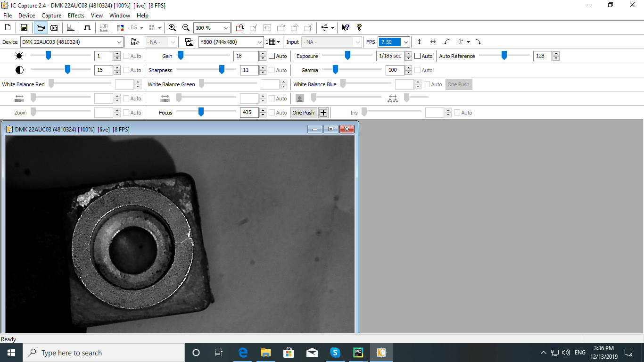The image size is (644, 362).
Task: Open the Effects menu
Action: pyautogui.click(x=76, y=16)
